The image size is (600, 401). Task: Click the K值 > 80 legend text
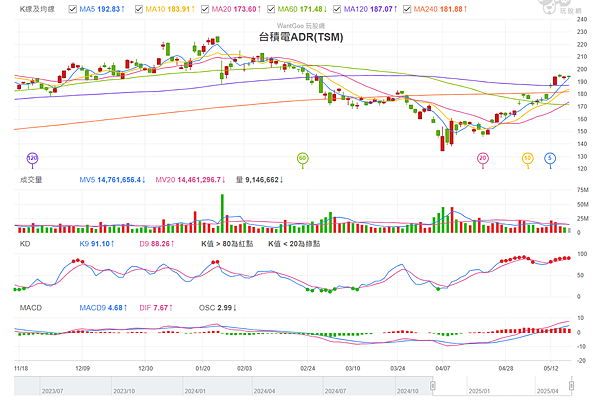pyautogui.click(x=227, y=243)
